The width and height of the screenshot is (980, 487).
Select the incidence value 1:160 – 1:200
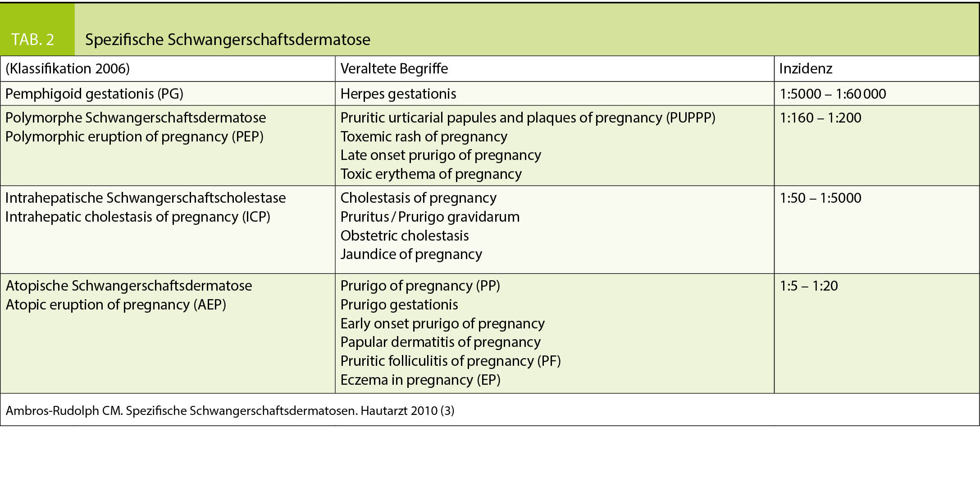(820, 118)
